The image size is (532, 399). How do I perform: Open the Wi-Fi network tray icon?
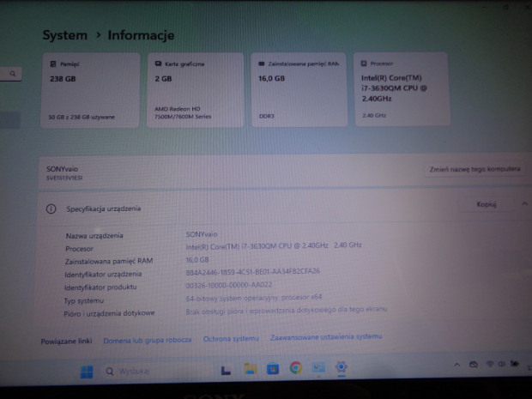tap(490, 364)
